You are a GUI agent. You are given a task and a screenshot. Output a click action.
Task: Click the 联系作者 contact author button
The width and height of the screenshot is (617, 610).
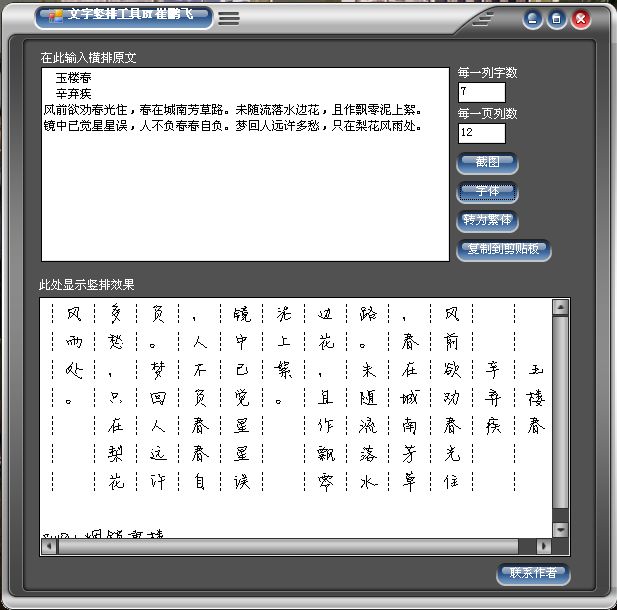533,574
